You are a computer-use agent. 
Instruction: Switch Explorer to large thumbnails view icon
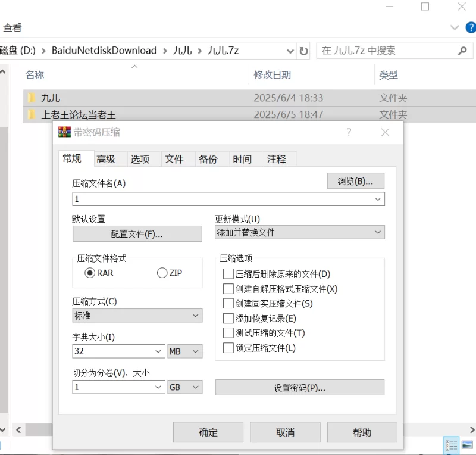click(x=467, y=445)
